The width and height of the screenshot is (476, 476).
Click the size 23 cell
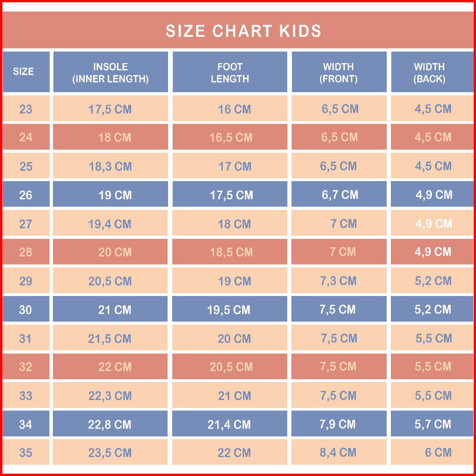tap(26, 109)
